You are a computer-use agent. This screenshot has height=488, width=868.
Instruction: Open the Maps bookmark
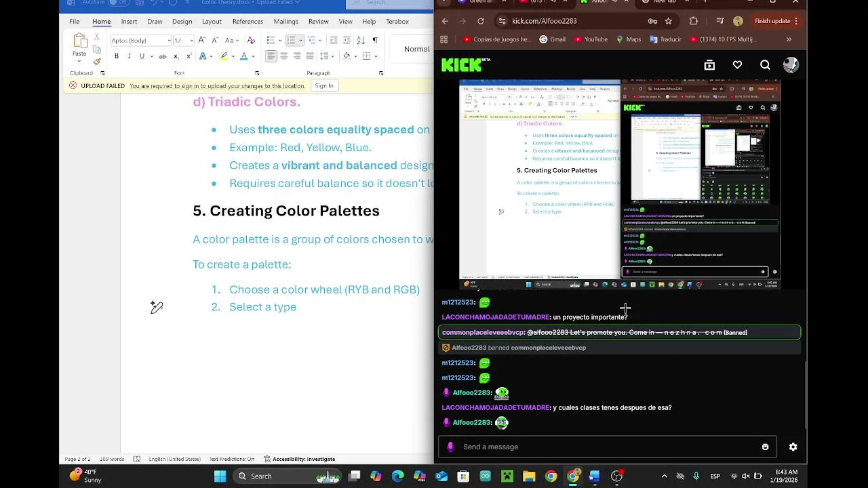tap(629, 39)
